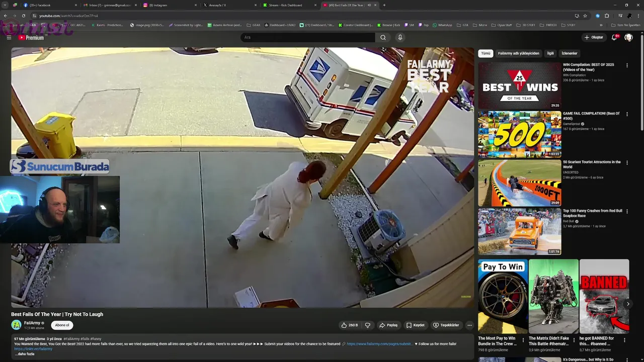Open the linktr.ee/failarmy link
This screenshot has width=644, height=362.
tap(33, 349)
